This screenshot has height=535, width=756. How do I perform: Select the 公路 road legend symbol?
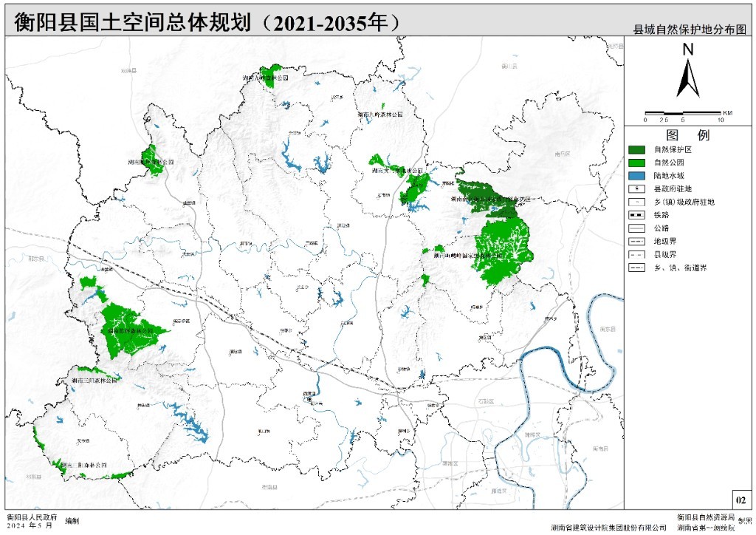click(636, 228)
